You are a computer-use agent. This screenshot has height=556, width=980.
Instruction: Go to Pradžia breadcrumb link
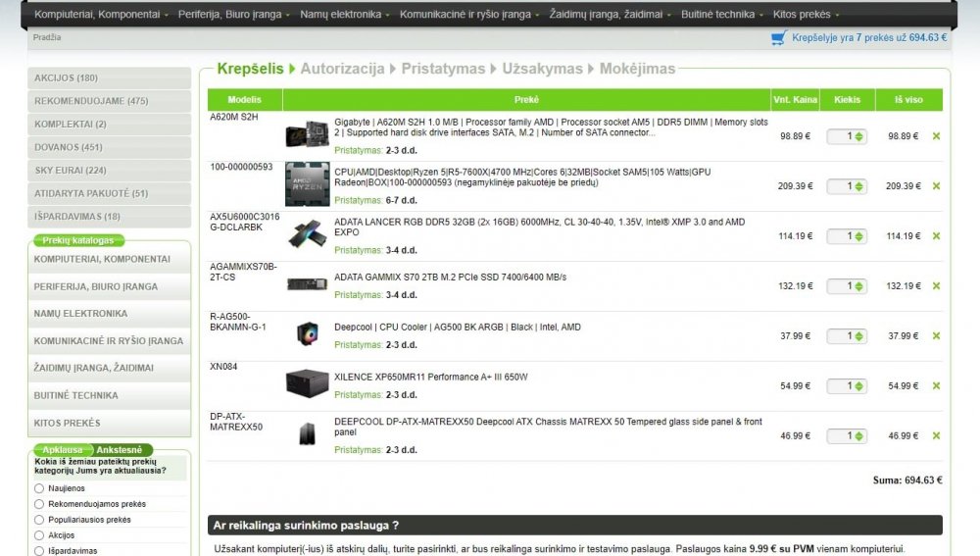coord(47,37)
